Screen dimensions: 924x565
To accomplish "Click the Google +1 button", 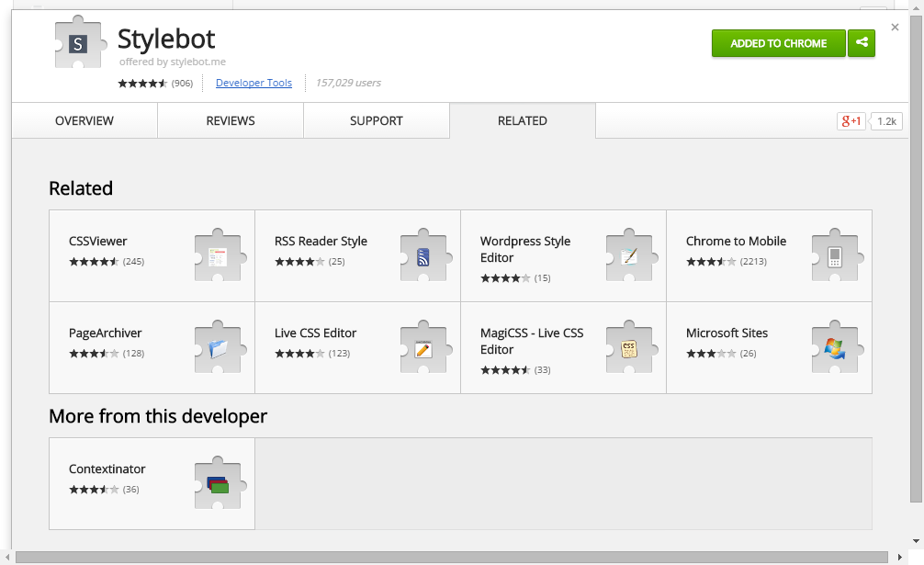I will (851, 120).
